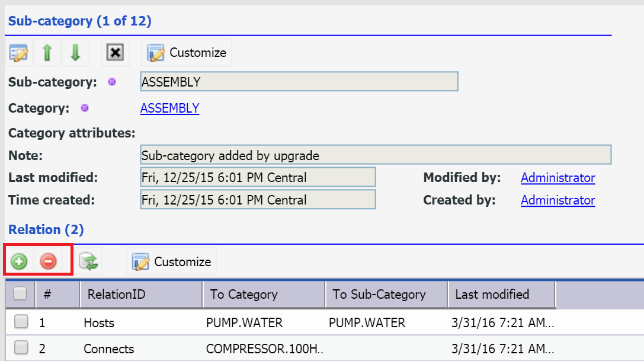Close the Sub-category form with X icon
This screenshot has height=361, width=644.
[x=115, y=53]
